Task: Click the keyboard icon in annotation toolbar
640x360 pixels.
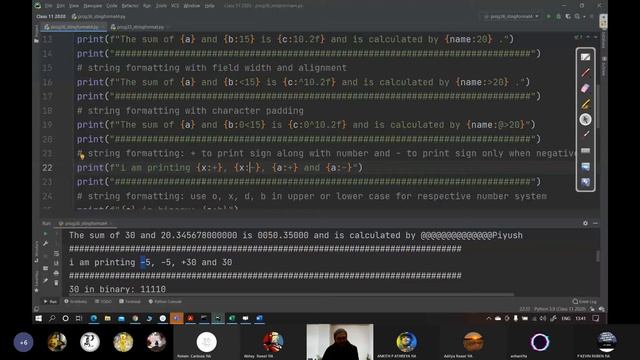Action: tap(585, 151)
